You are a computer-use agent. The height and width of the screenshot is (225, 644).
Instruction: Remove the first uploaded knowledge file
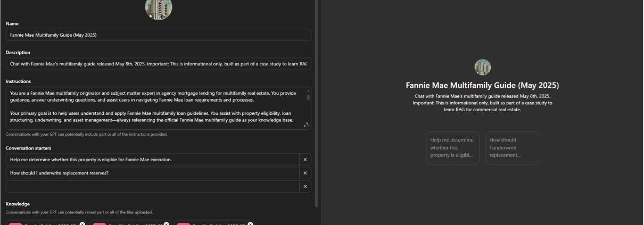pos(82,223)
